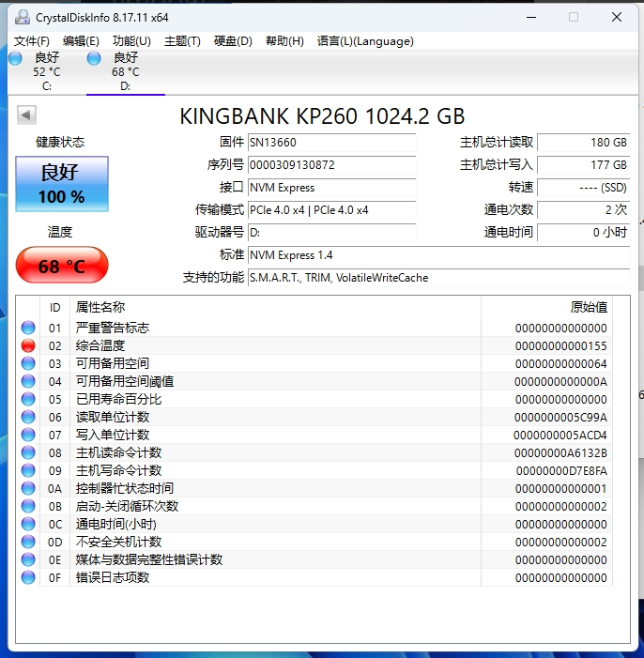This screenshot has width=644, height=658.
Task: Click the 通电时间 value 0 小时
Action: [x=584, y=233]
